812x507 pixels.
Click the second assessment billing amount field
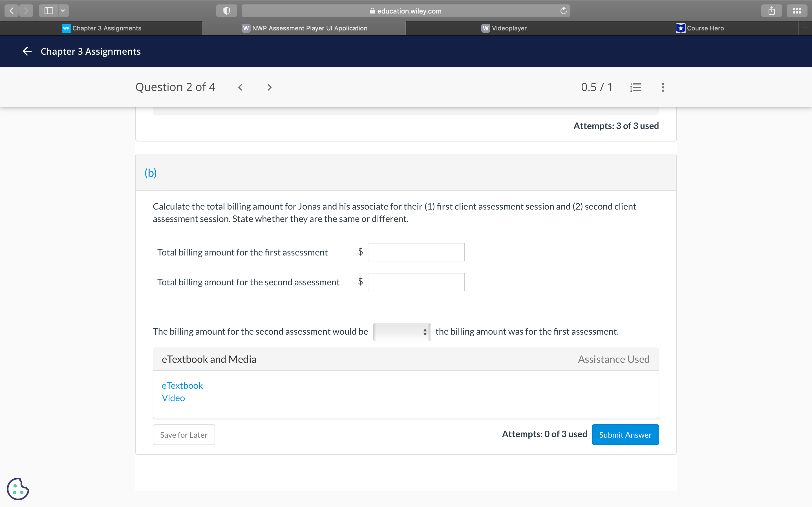point(416,282)
